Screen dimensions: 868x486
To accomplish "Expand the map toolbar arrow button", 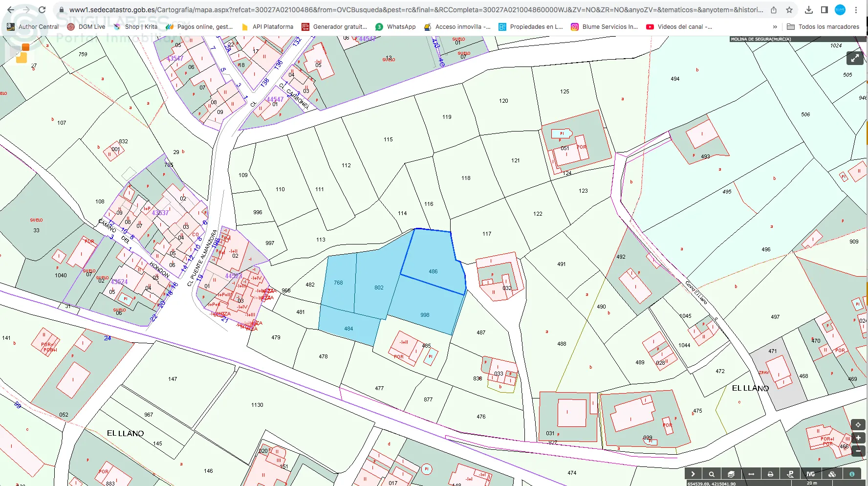I will click(693, 474).
